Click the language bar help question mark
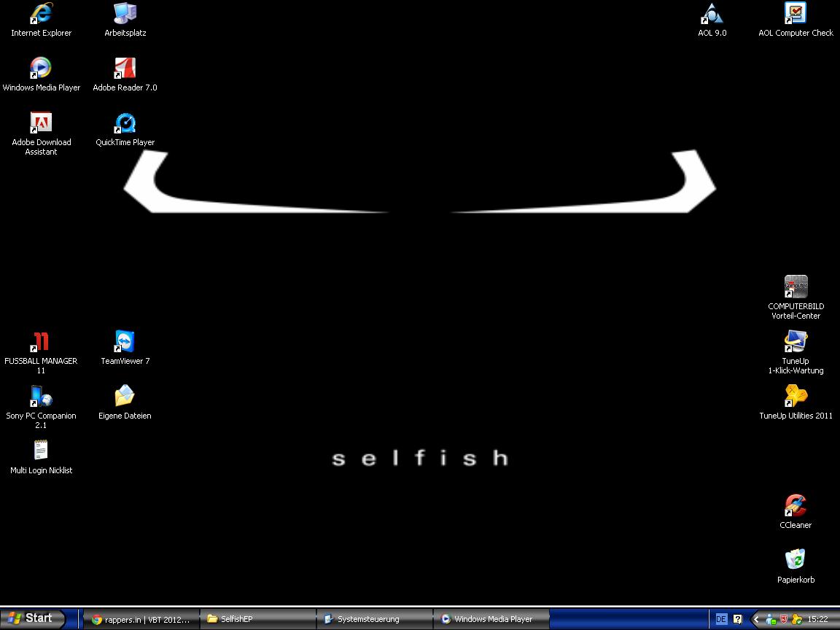The image size is (840, 630). tap(737, 619)
